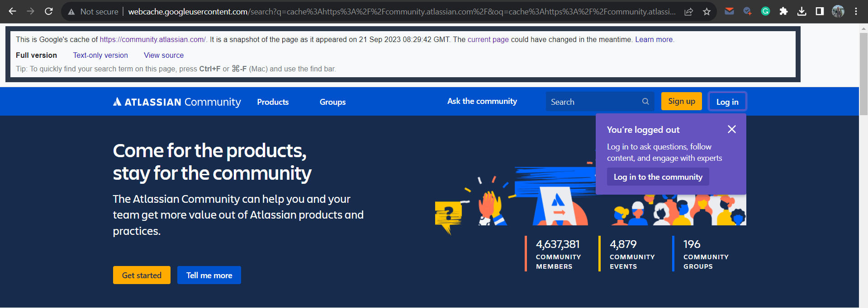This screenshot has height=308, width=868.
Task: Close the You're logged out popup
Action: [732, 129]
